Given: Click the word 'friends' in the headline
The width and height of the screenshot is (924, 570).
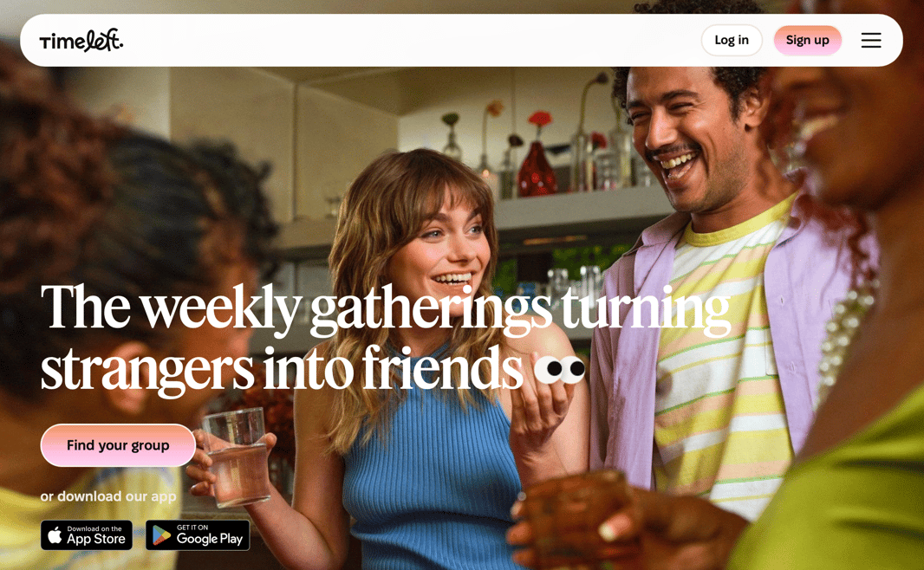Looking at the screenshot, I should (x=443, y=369).
